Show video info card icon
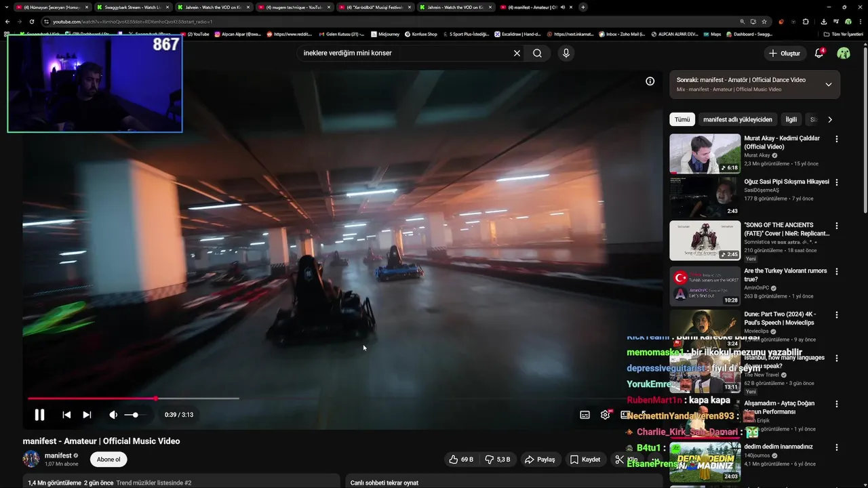The height and width of the screenshot is (488, 868). [650, 81]
